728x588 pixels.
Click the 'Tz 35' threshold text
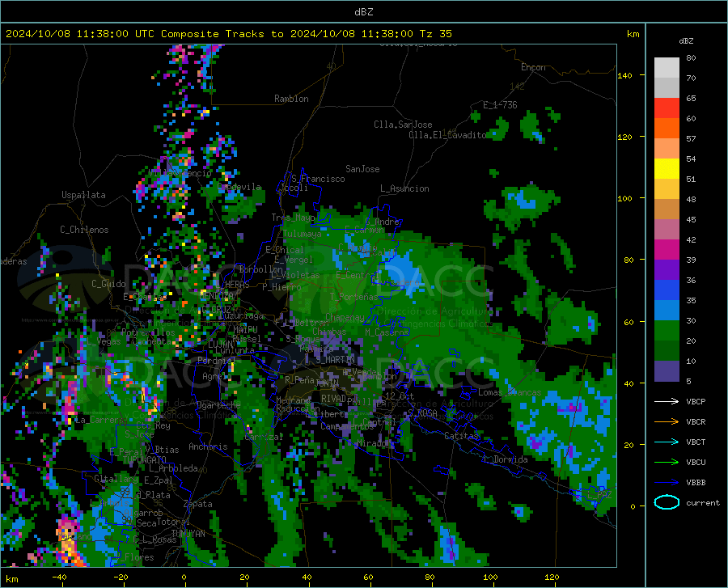click(x=435, y=34)
